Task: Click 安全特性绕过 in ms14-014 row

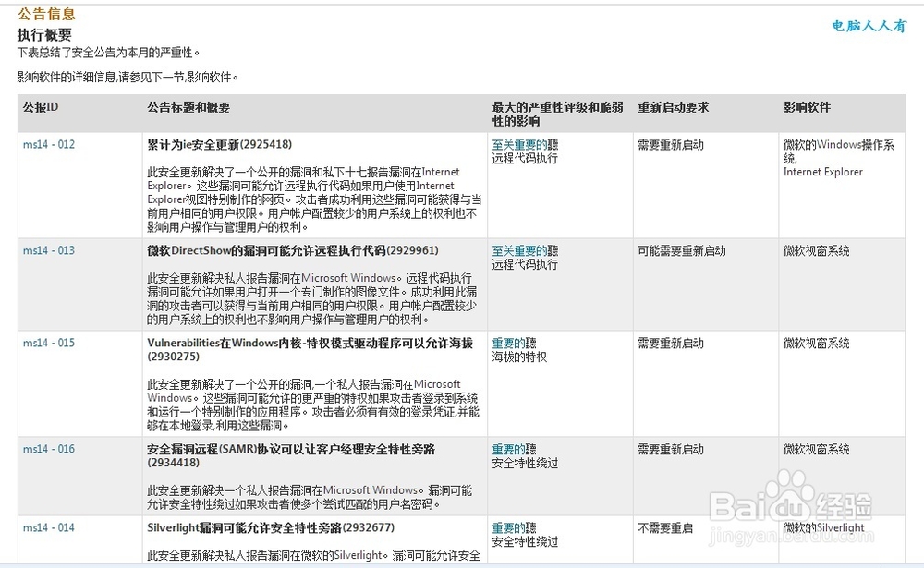Action: click(x=525, y=541)
